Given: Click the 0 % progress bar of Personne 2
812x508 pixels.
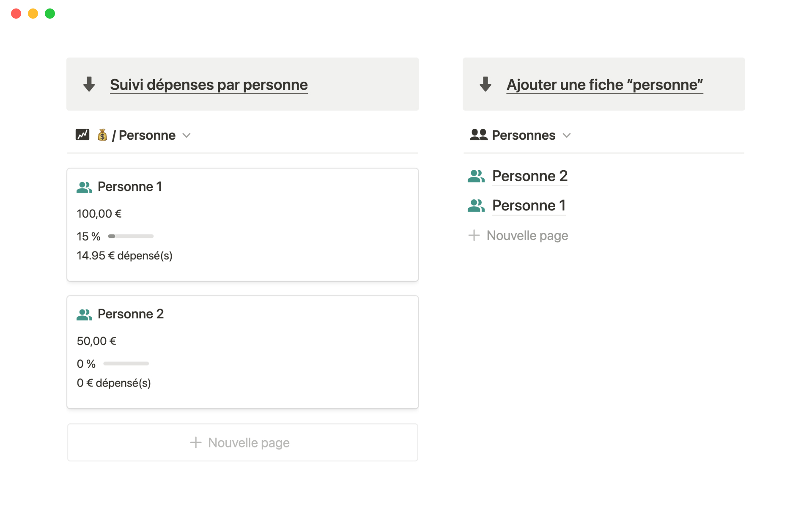Looking at the screenshot, I should (126, 364).
